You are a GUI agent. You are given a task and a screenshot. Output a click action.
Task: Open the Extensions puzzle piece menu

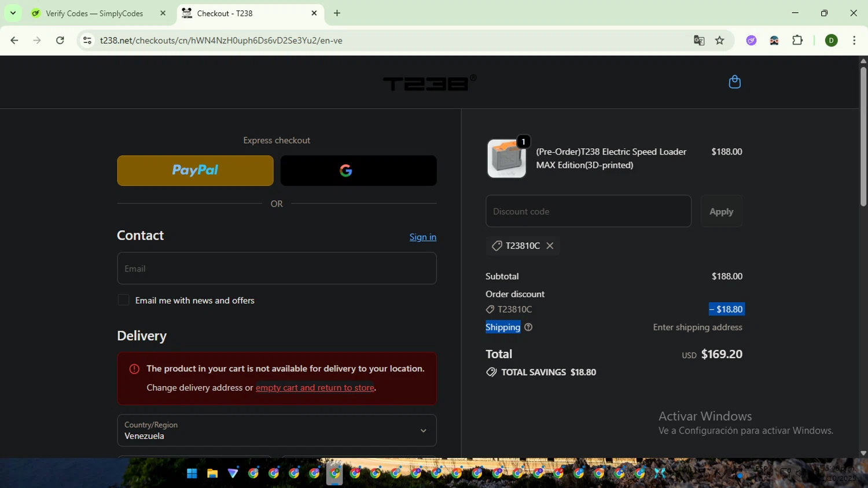coord(797,41)
